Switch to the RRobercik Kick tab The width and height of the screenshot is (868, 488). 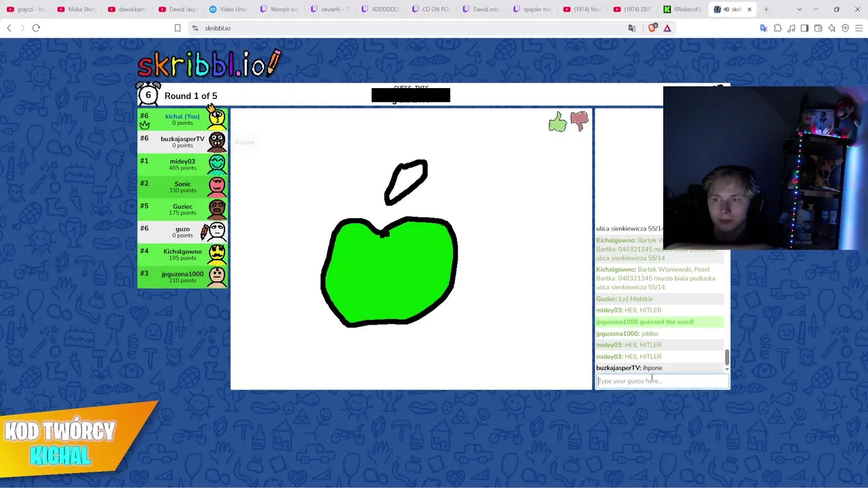click(x=684, y=9)
